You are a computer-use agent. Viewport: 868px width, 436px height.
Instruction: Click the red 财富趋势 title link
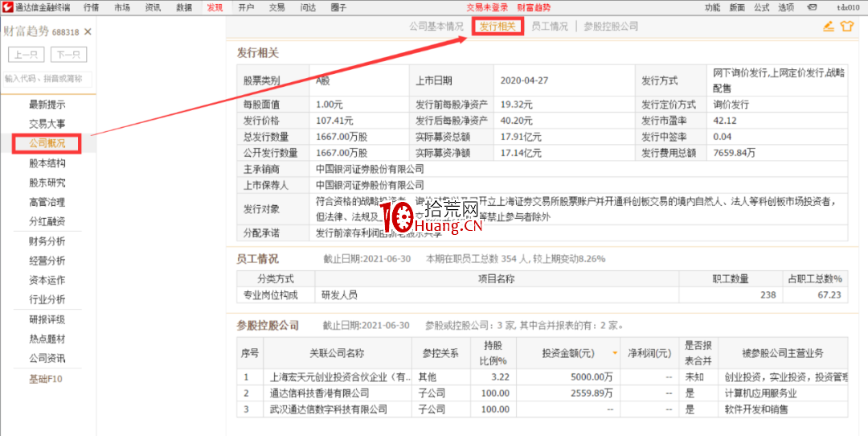click(534, 7)
